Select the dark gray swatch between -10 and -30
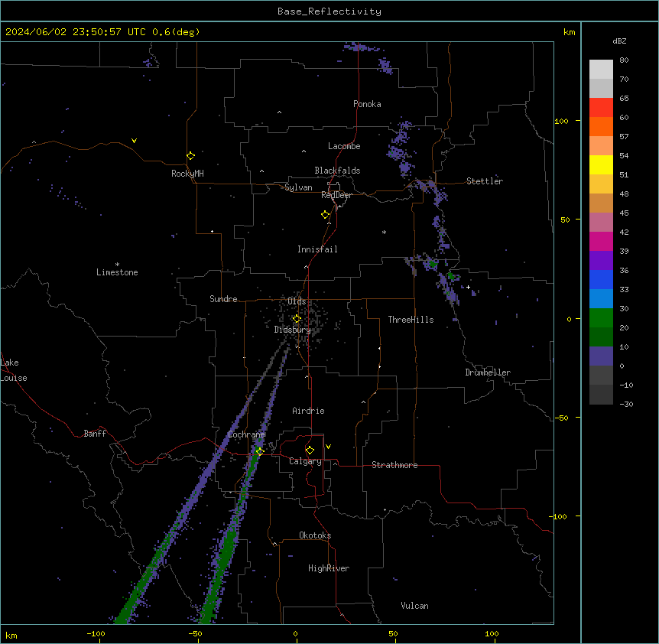Image resolution: width=659 pixels, height=644 pixels. [601, 395]
